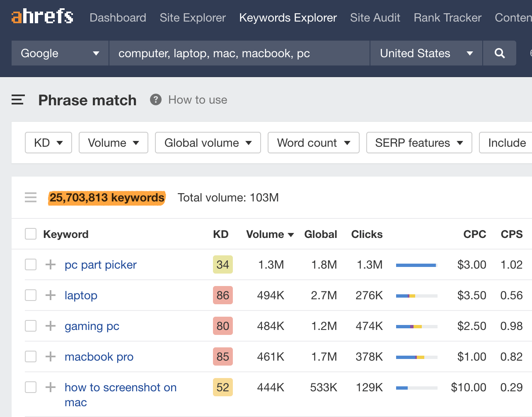Viewport: 532px width, 417px height.
Task: Switch to Site Explorer
Action: tap(192, 17)
